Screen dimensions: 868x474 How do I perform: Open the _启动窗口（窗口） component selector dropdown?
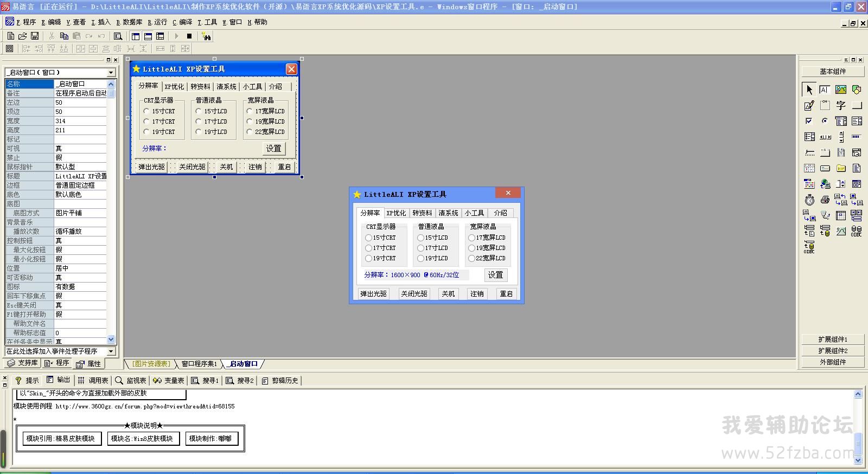pos(111,72)
